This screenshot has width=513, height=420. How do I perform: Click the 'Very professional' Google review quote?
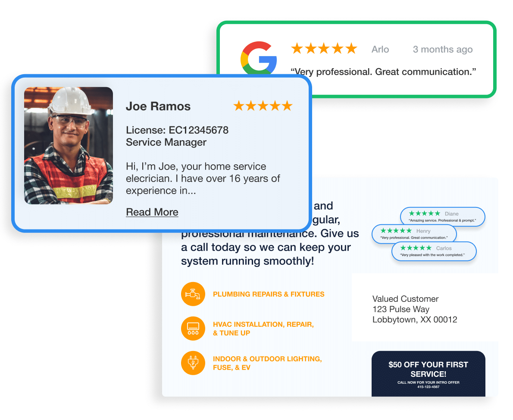click(x=383, y=72)
